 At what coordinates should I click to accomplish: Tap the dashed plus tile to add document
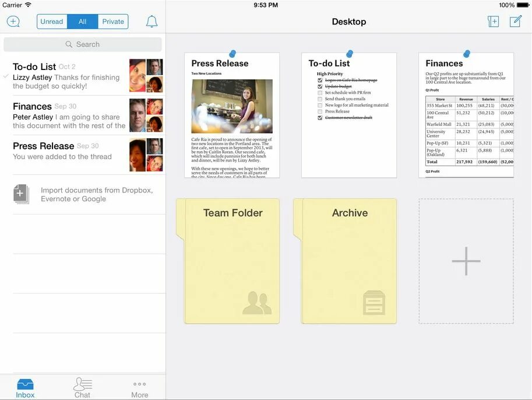pyautogui.click(x=466, y=261)
